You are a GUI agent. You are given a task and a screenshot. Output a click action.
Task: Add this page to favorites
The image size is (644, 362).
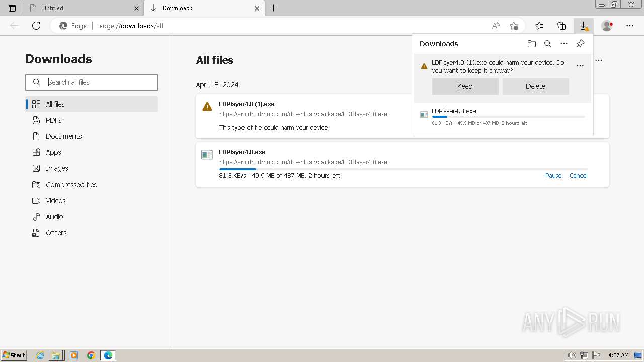point(514,26)
